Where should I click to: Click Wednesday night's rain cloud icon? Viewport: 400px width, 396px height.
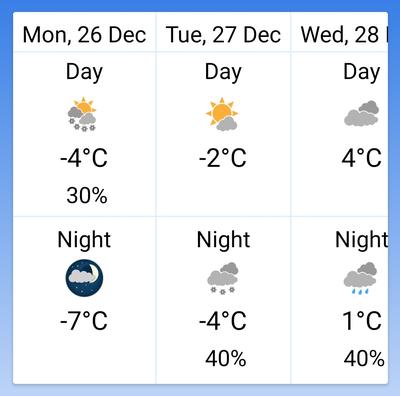(360, 278)
